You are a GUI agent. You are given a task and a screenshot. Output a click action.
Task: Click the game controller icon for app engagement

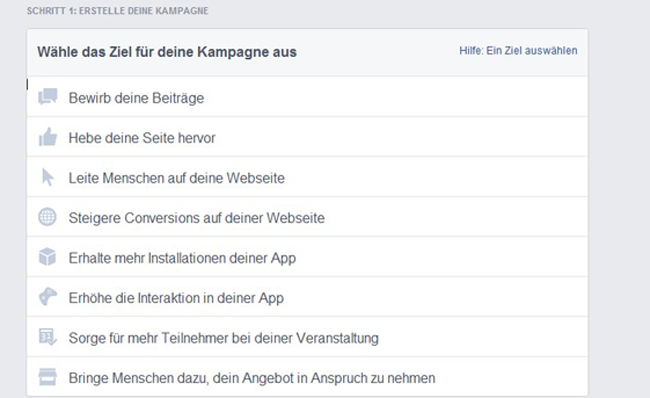point(48,297)
